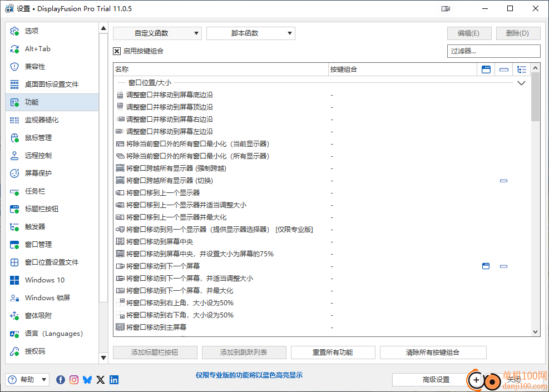Open the Bluesky butterfly icon

coord(87,379)
